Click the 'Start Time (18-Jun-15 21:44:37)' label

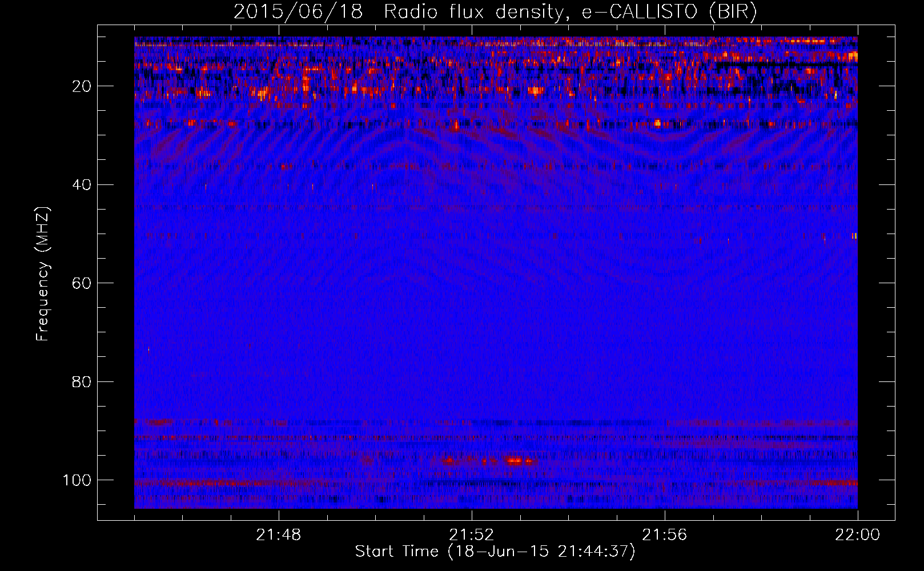click(495, 552)
